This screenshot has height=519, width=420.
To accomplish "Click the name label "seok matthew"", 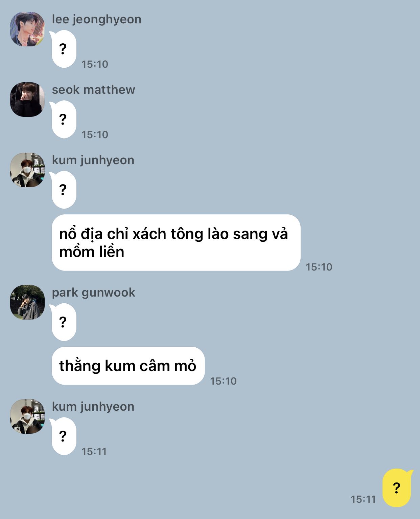I will pos(93,90).
